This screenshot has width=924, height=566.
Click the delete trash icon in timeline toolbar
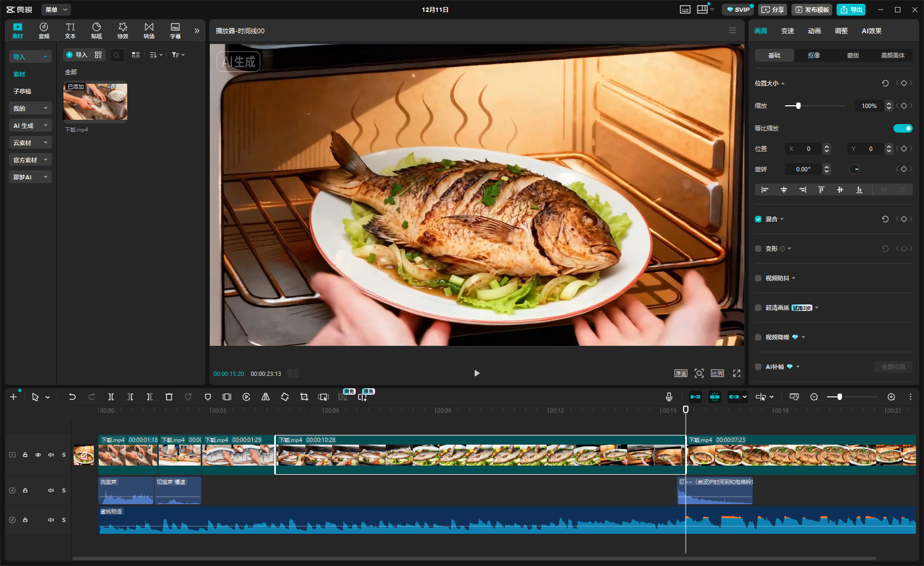click(x=169, y=397)
